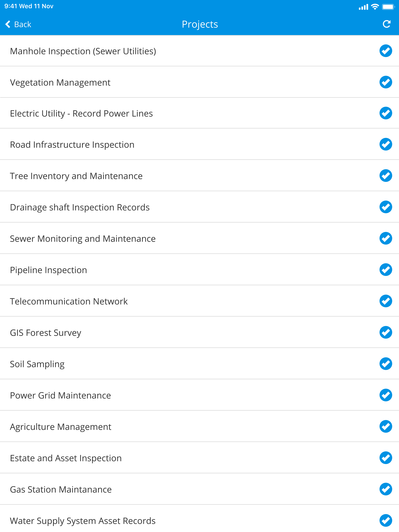Viewport: 399px width, 532px height.
Task: Tap the refresh icon in the top bar
Action: coord(386,24)
